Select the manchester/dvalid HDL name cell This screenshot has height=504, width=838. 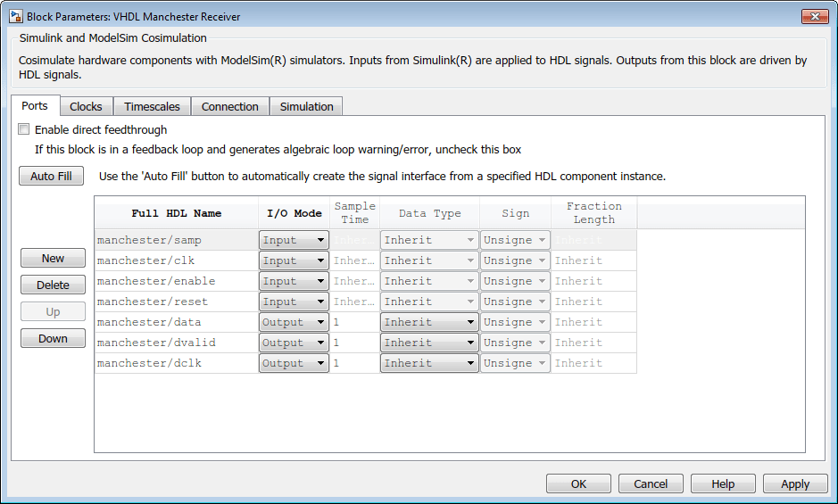[x=177, y=343]
